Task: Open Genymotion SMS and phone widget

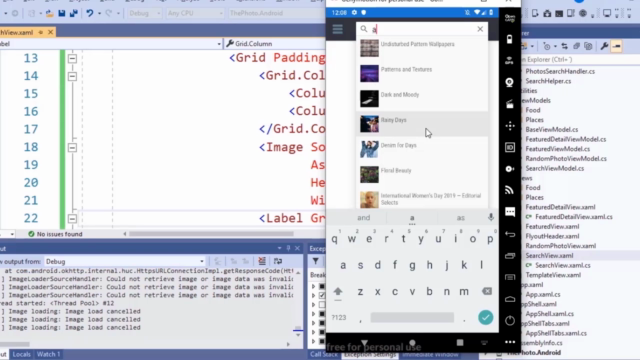Action: 510,212
